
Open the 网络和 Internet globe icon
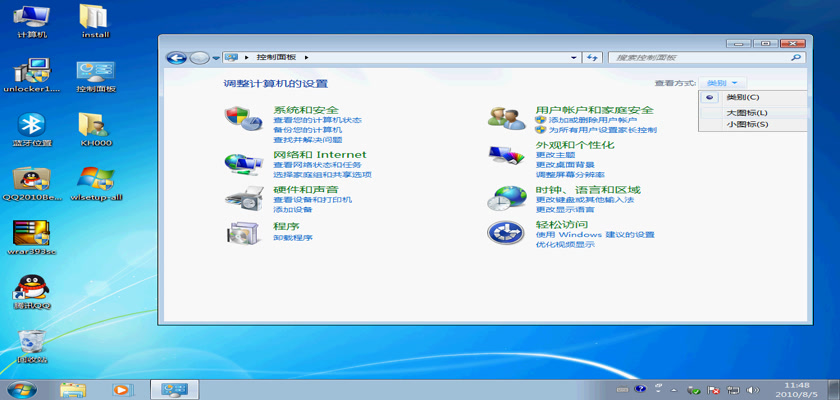point(241,162)
